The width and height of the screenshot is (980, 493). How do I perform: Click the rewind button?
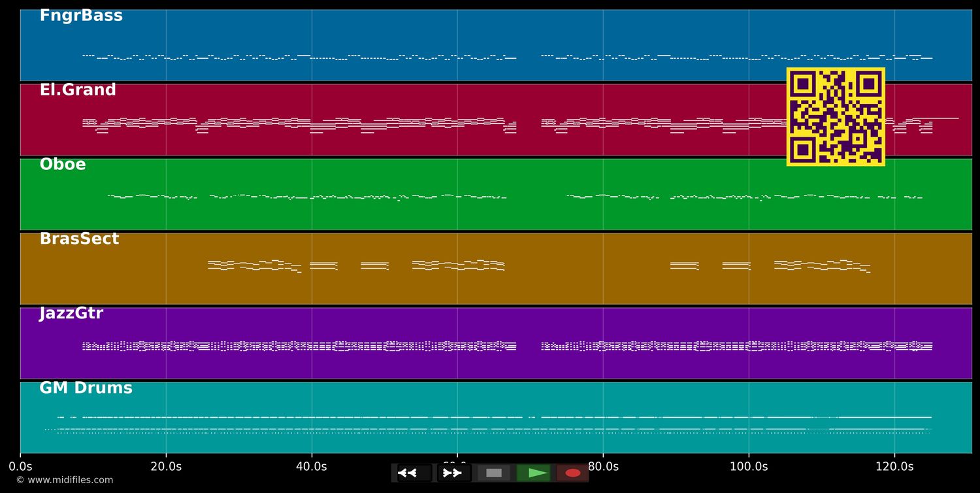pos(414,473)
